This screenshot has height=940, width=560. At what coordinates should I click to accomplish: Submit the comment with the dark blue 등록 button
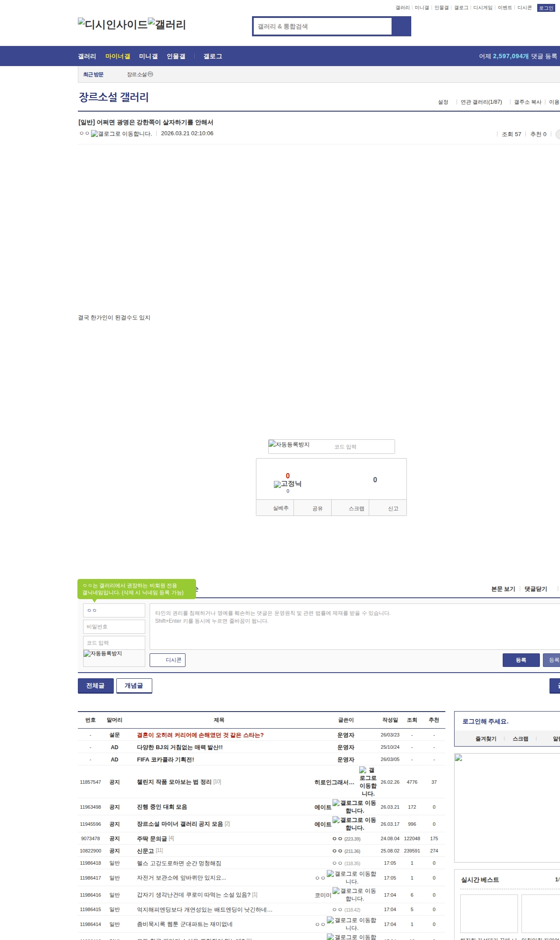[x=521, y=660]
